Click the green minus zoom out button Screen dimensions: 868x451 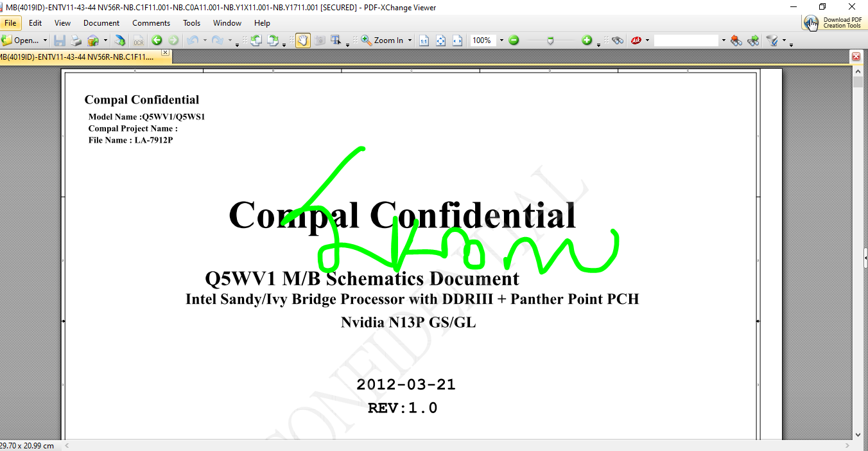point(514,40)
